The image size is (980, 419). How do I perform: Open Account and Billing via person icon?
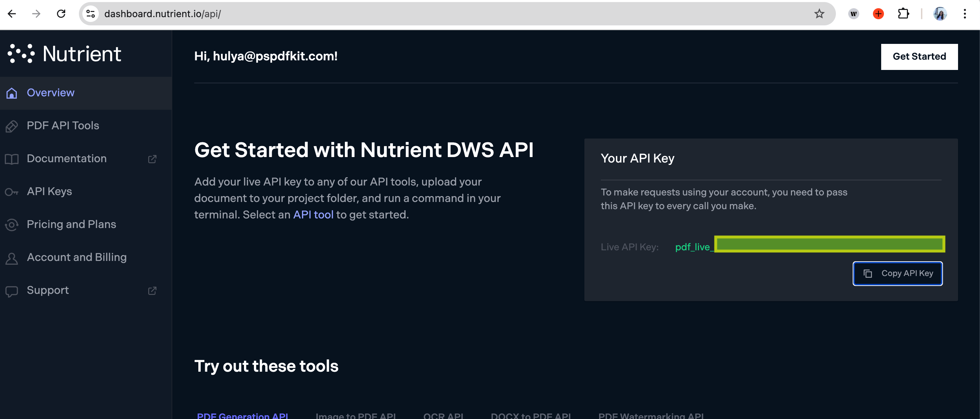(12, 258)
